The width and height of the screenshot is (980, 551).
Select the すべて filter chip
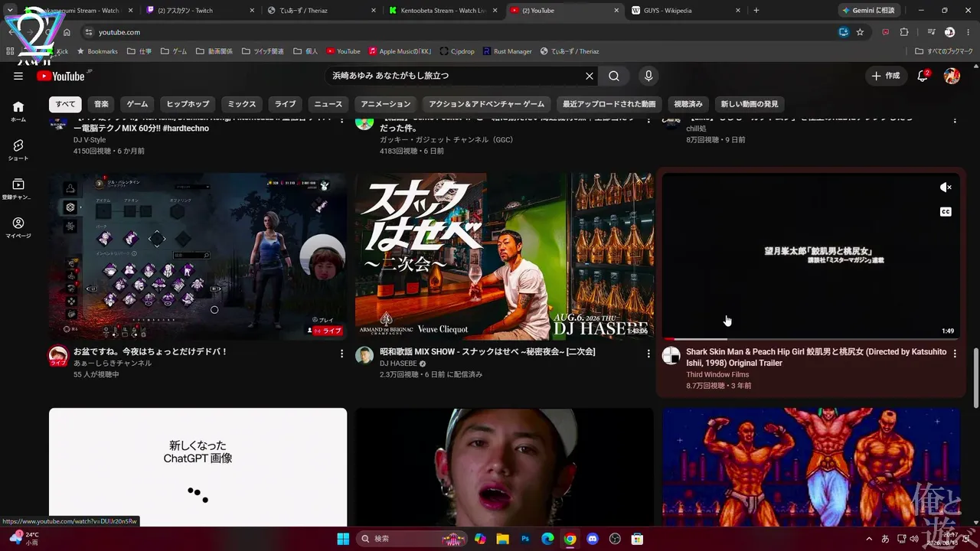click(65, 104)
